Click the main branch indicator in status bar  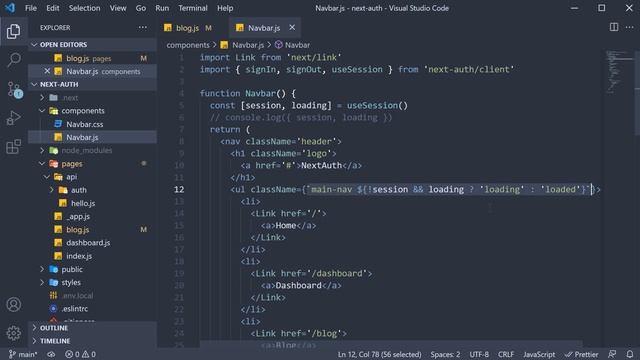(23, 354)
